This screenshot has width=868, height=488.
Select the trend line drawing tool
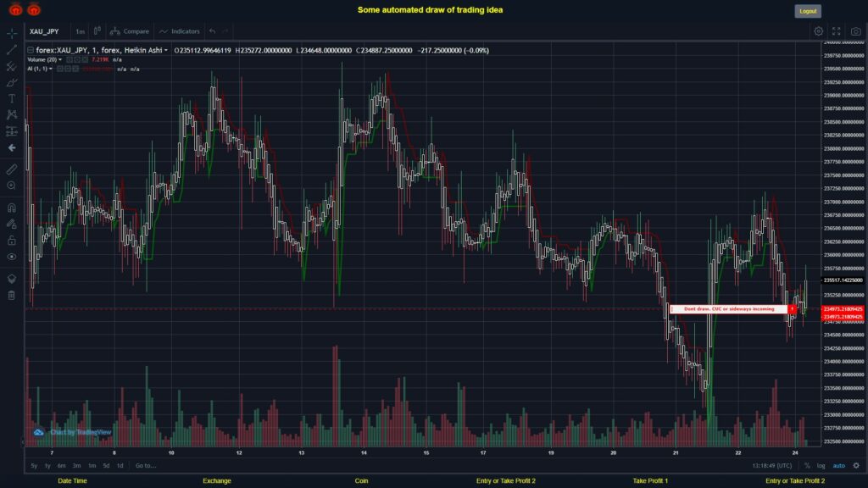click(x=12, y=50)
